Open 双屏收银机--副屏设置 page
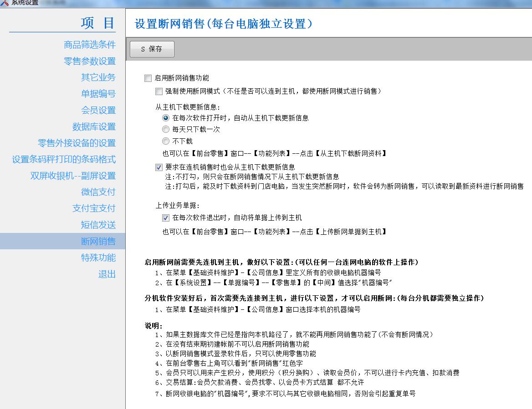Image resolution: width=532 pixels, height=409 pixels. pyautogui.click(x=73, y=176)
